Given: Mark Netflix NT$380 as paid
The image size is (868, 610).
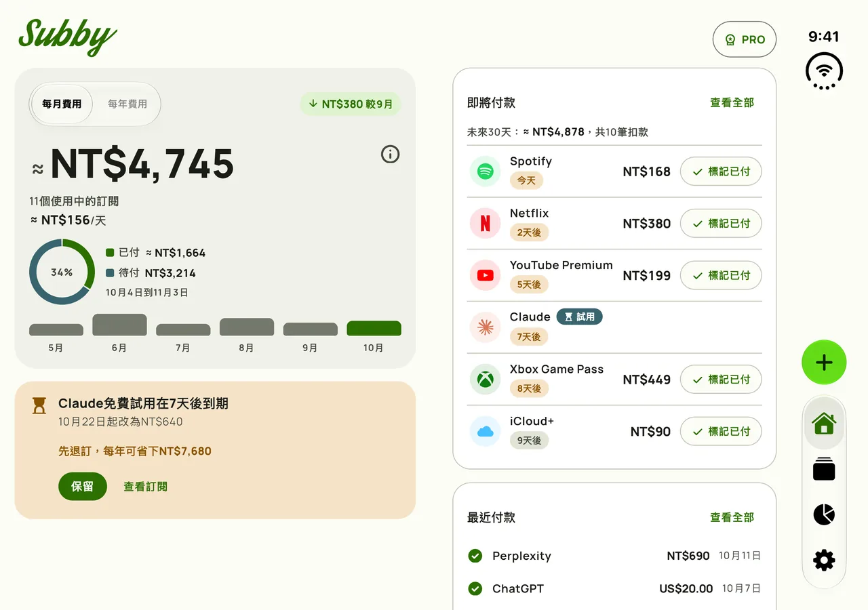Looking at the screenshot, I should click(x=721, y=223).
